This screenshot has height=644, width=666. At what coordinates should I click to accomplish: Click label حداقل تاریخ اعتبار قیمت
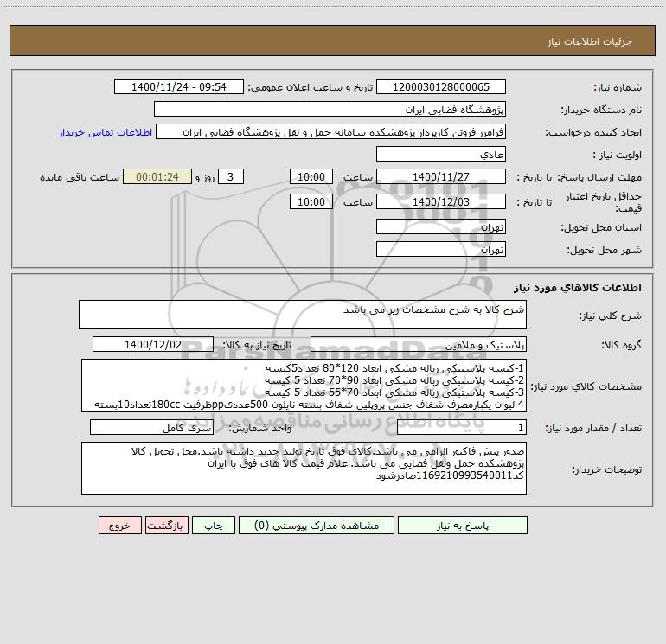click(604, 202)
